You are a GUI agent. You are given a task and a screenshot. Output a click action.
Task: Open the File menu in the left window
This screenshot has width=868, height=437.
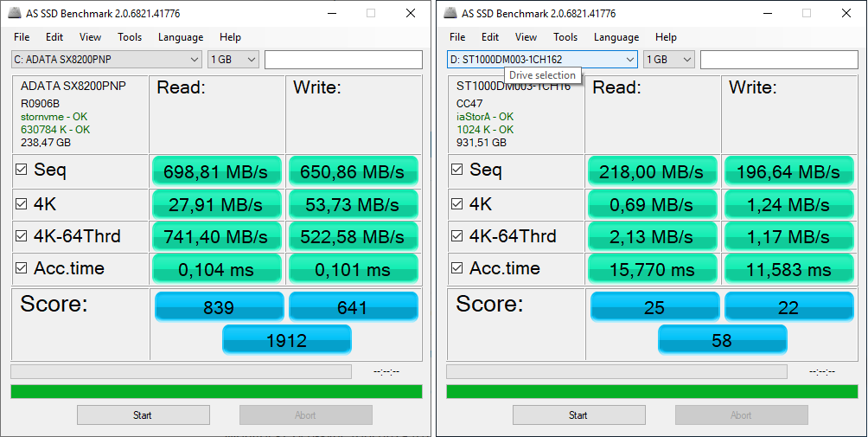pos(22,37)
